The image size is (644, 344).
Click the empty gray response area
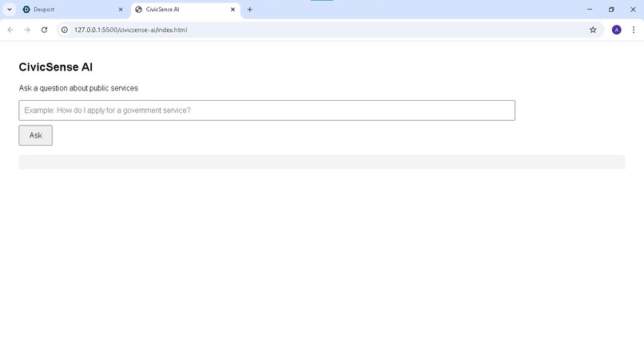click(322, 162)
